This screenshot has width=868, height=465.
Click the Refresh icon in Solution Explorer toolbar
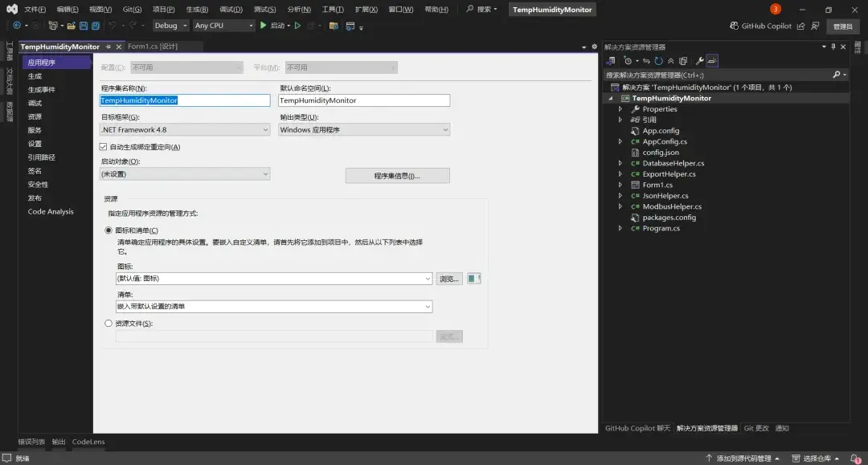657,60
